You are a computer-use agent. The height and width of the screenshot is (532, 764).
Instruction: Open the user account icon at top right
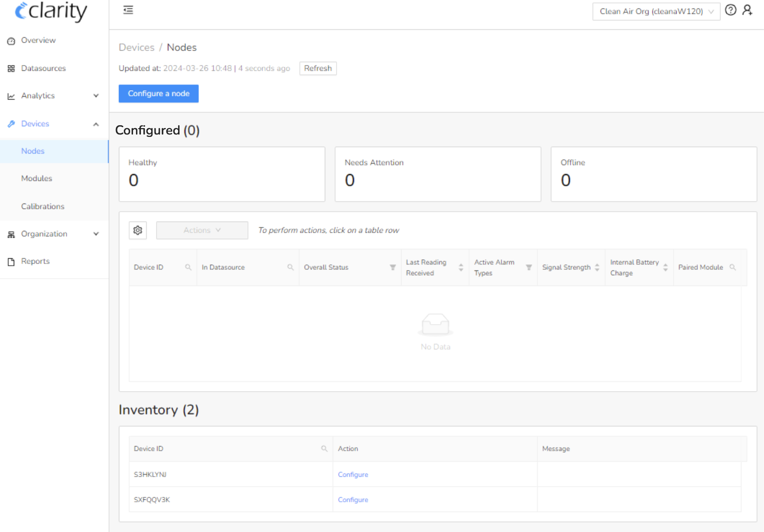(747, 10)
